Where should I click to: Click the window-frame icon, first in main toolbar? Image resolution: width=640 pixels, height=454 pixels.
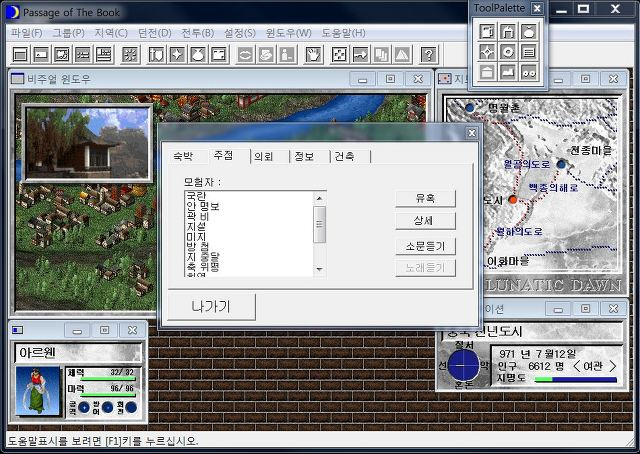(x=20, y=54)
